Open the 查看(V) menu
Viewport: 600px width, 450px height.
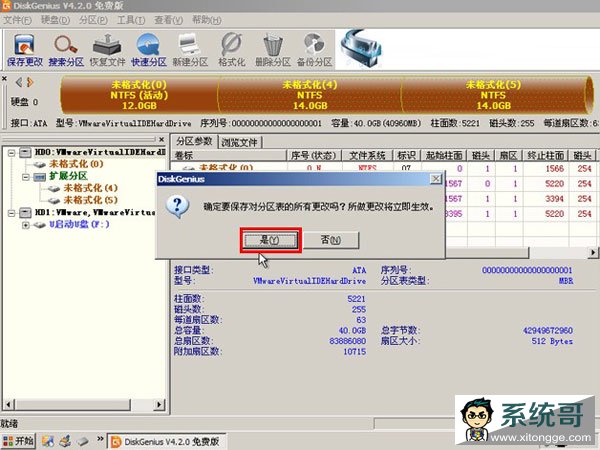(x=169, y=20)
